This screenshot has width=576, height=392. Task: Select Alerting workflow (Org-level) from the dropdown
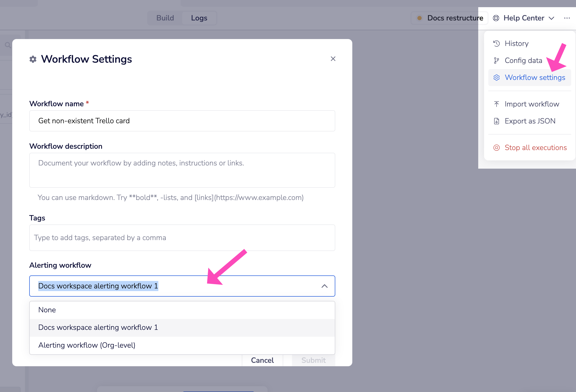coord(87,345)
